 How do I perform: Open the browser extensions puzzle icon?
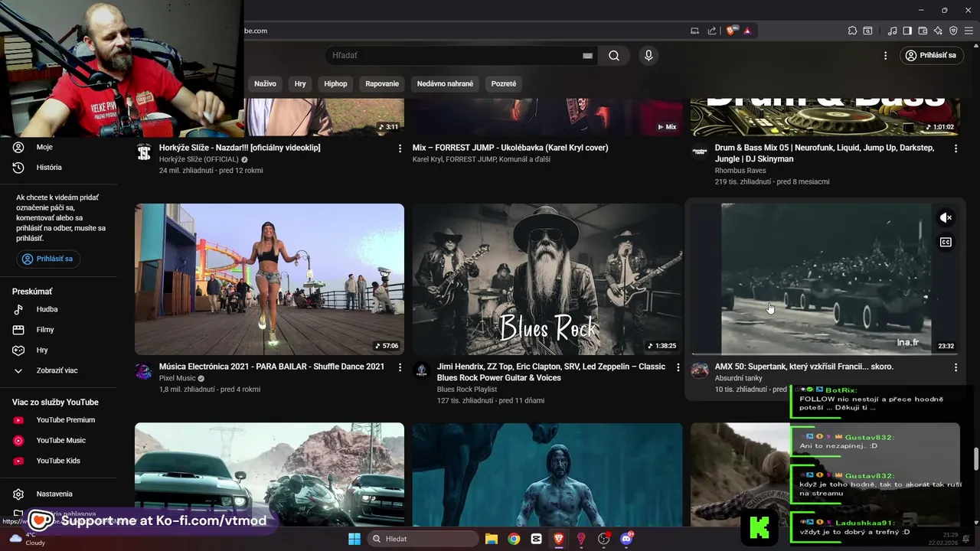tap(852, 31)
